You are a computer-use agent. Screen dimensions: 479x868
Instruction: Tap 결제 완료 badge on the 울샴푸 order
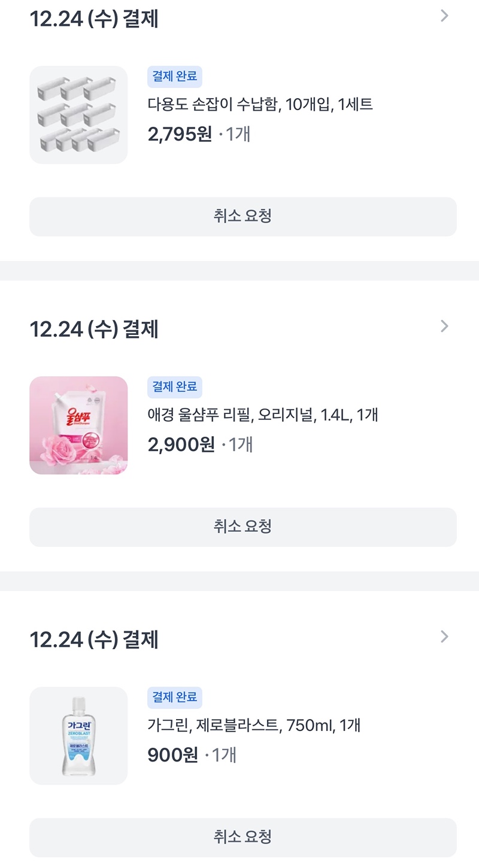(x=175, y=387)
